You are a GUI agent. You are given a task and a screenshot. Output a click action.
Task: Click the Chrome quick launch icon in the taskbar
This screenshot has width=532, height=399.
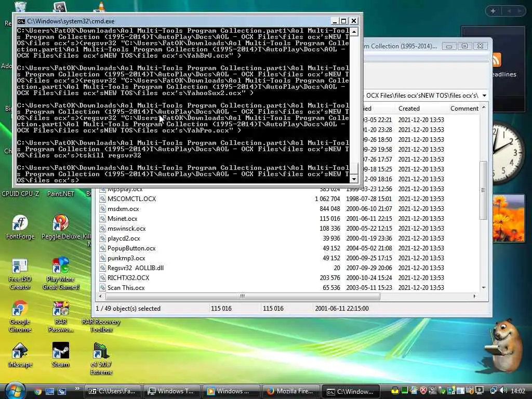coord(37,392)
